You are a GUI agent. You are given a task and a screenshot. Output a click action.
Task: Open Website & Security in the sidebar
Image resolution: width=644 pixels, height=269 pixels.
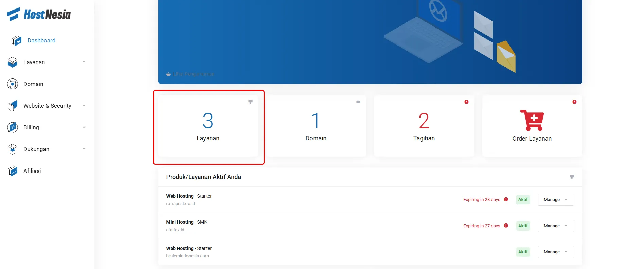[47, 106]
